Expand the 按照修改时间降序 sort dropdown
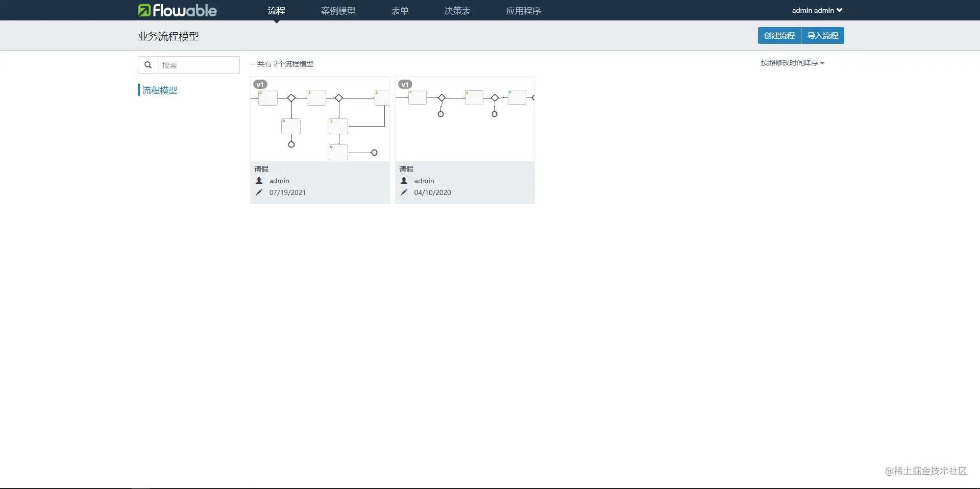 (792, 63)
